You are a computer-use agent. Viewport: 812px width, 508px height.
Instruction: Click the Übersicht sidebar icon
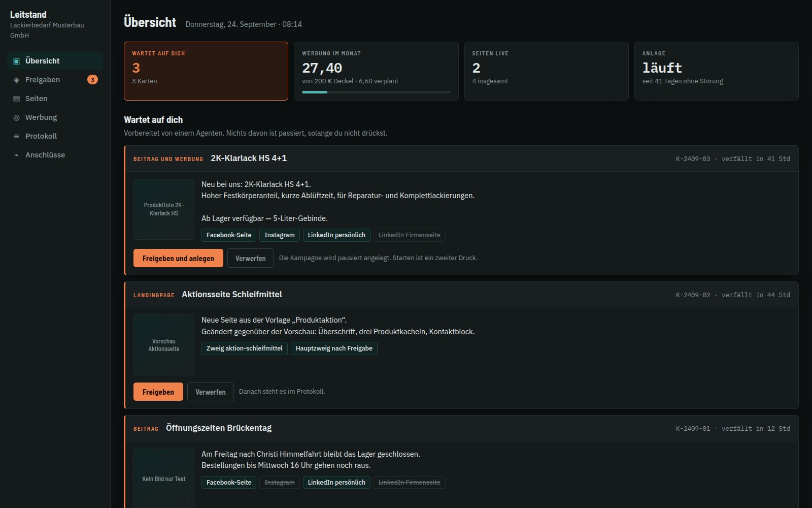(16, 61)
